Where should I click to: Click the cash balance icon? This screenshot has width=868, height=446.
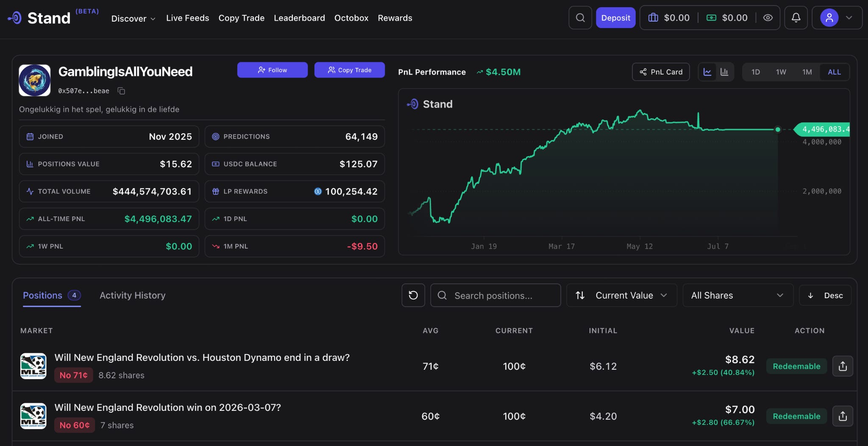point(711,18)
